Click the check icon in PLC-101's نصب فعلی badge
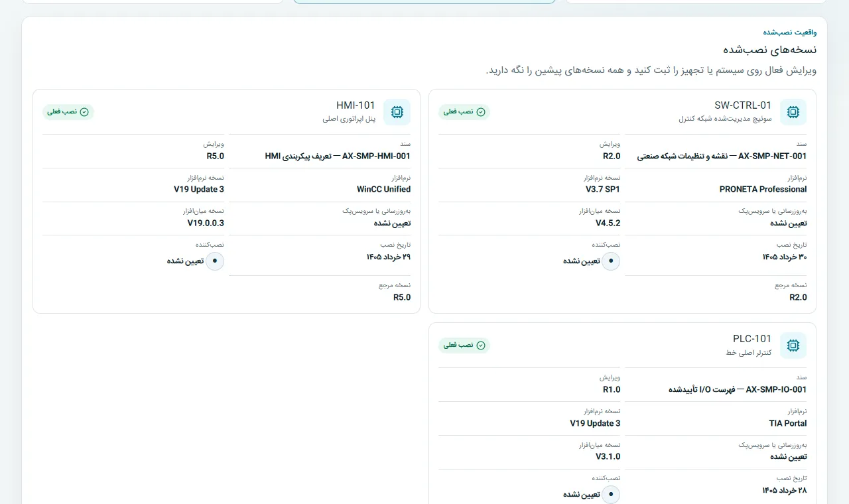The width and height of the screenshot is (849, 504). [x=481, y=346]
